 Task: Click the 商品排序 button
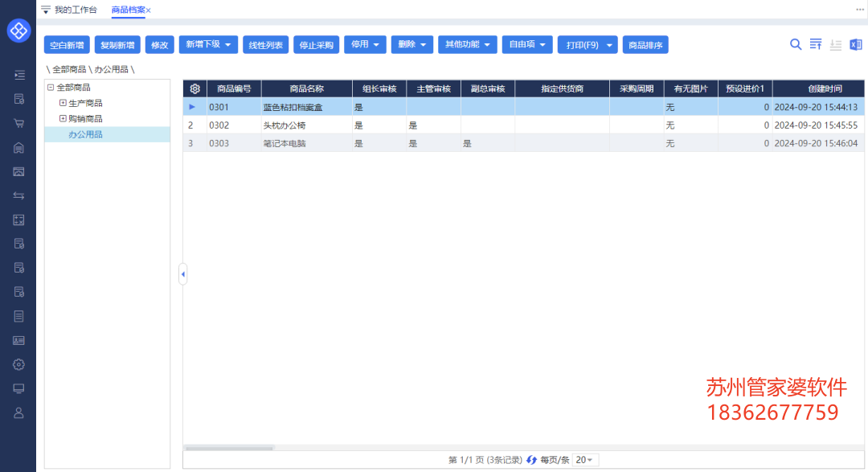pyautogui.click(x=645, y=45)
